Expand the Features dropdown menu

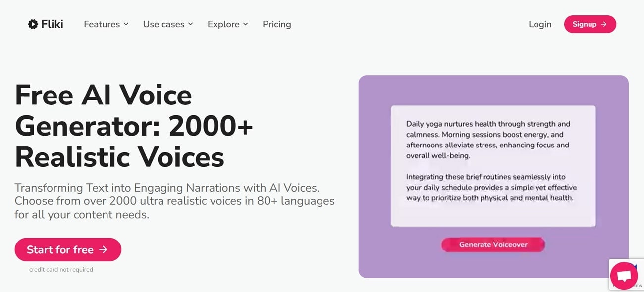pos(102,24)
